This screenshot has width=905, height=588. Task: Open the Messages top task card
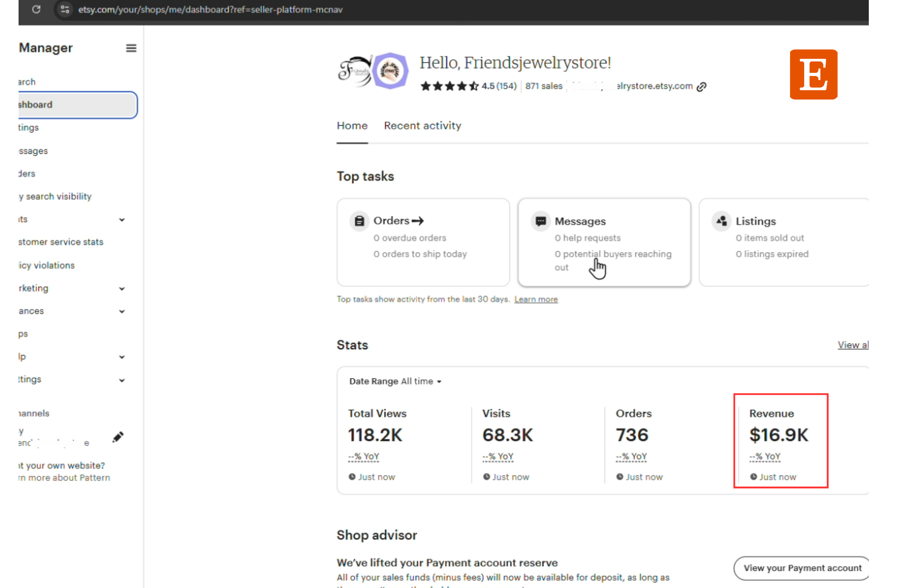click(x=604, y=242)
